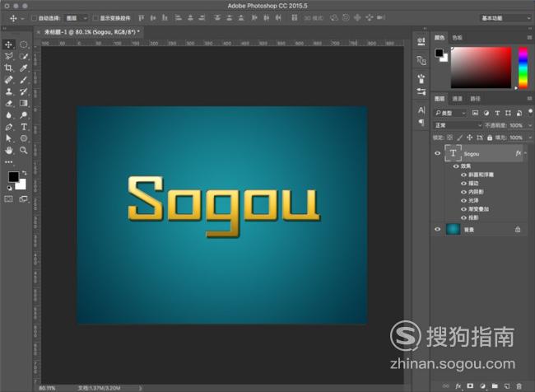Select the Pen tool
Image resolution: width=535 pixels, height=392 pixels.
click(8, 127)
